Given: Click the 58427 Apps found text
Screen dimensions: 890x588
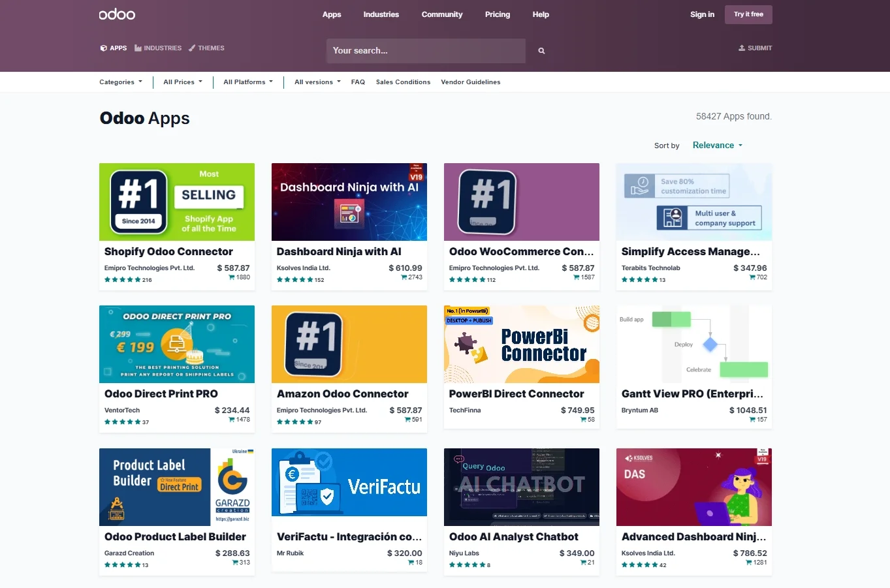Looking at the screenshot, I should [x=734, y=117].
